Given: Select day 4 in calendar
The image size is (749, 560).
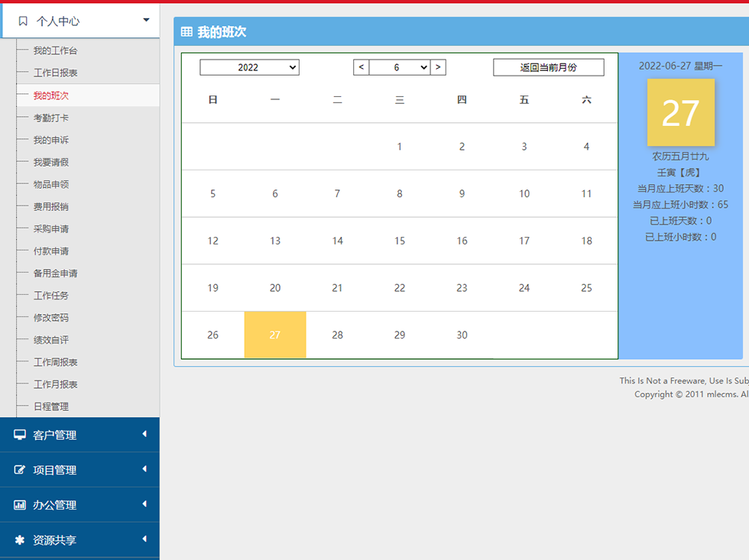Looking at the screenshot, I should (x=586, y=147).
